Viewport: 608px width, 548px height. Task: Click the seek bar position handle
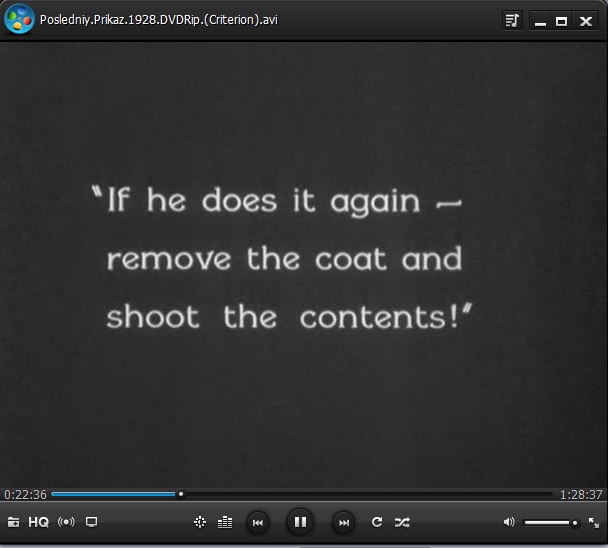pos(181,494)
